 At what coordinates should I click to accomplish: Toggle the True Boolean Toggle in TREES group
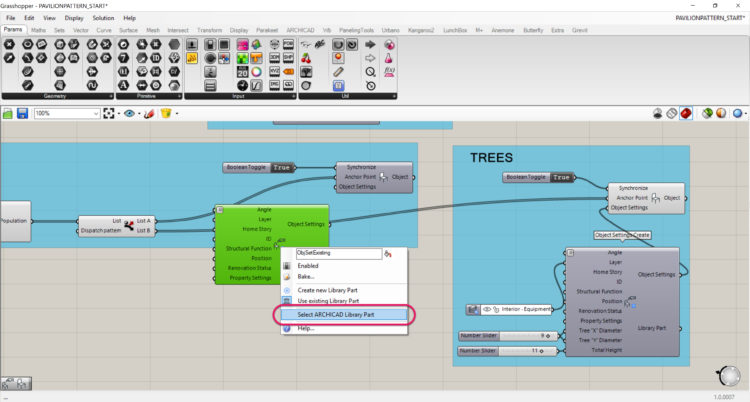(x=562, y=177)
